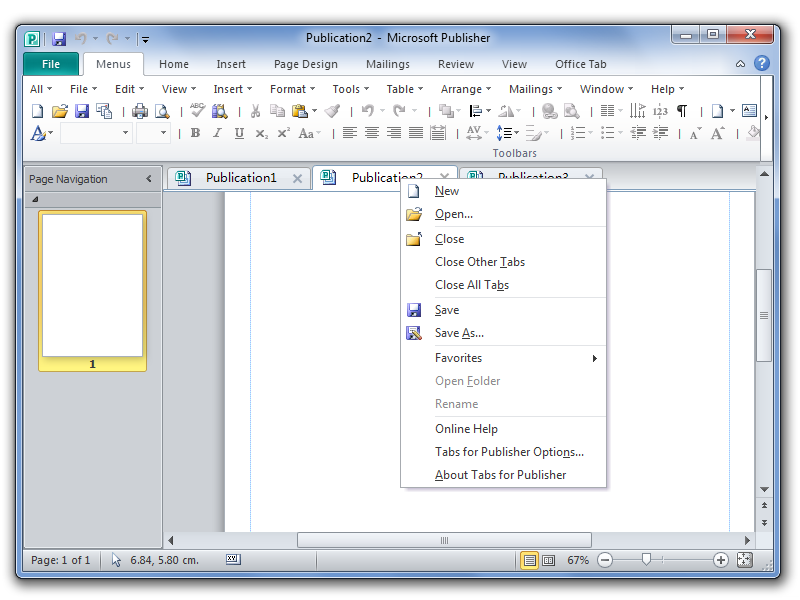Click the zoom slider handle
This screenshot has width=800, height=600.
point(646,560)
